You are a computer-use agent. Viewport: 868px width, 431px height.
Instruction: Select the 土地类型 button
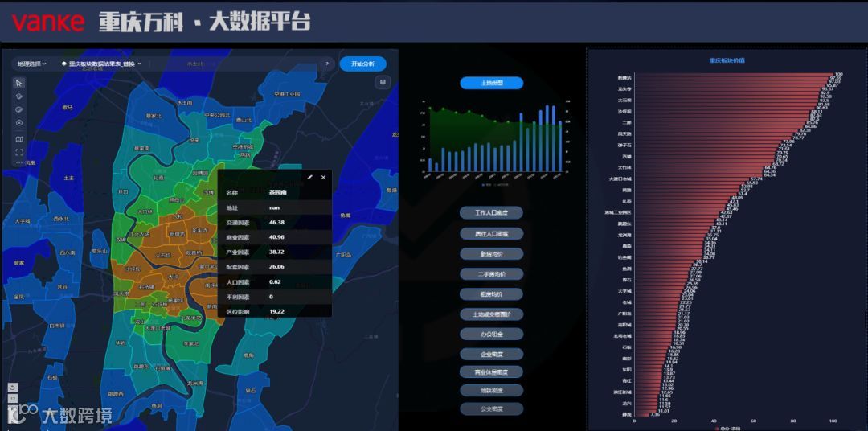(492, 83)
